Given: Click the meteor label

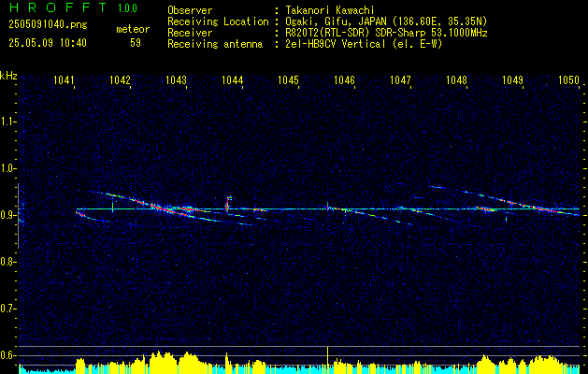Looking at the screenshot, I should point(133,29).
